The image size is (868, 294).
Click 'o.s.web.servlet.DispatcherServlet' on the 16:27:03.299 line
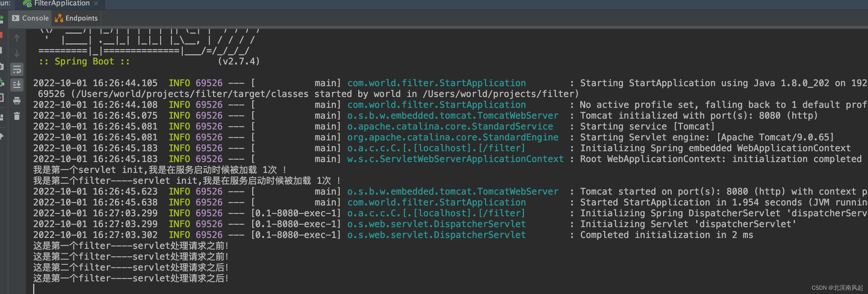[436, 224]
